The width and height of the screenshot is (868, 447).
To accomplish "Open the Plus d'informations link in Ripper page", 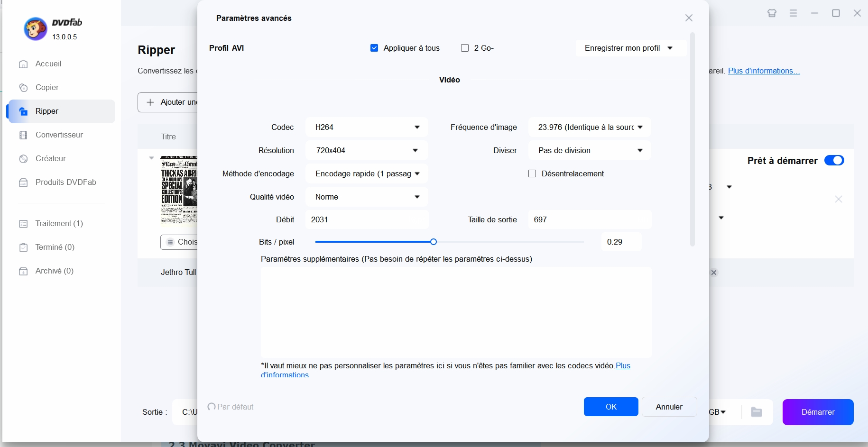I will (x=764, y=71).
